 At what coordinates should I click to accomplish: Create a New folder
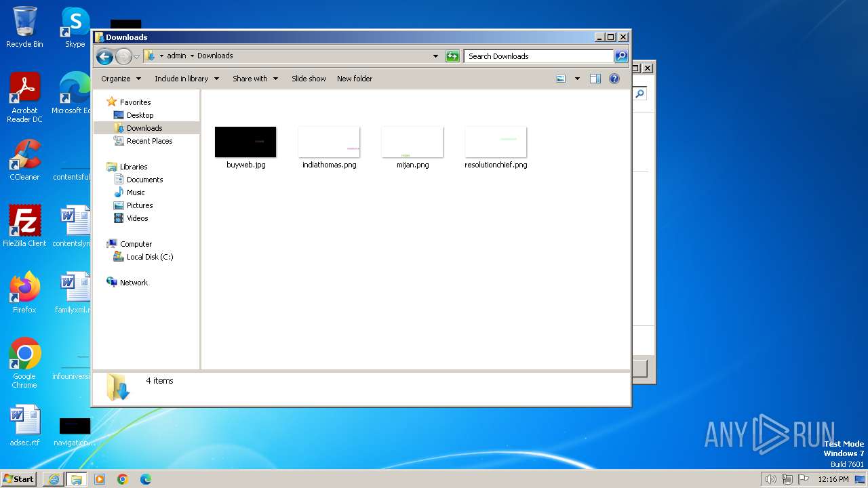[x=355, y=79]
